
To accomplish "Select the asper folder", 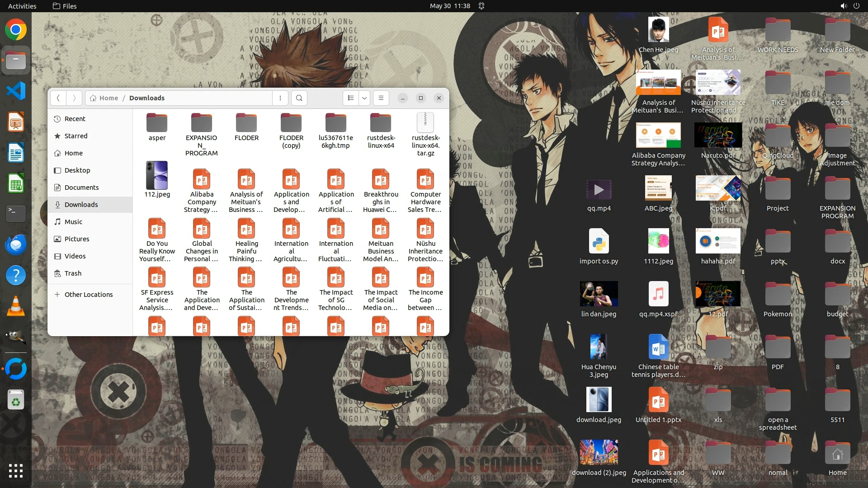I will (157, 123).
